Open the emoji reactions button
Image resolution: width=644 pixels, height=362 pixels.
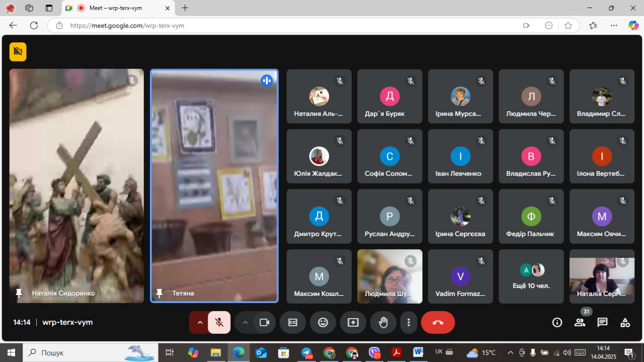click(x=323, y=323)
